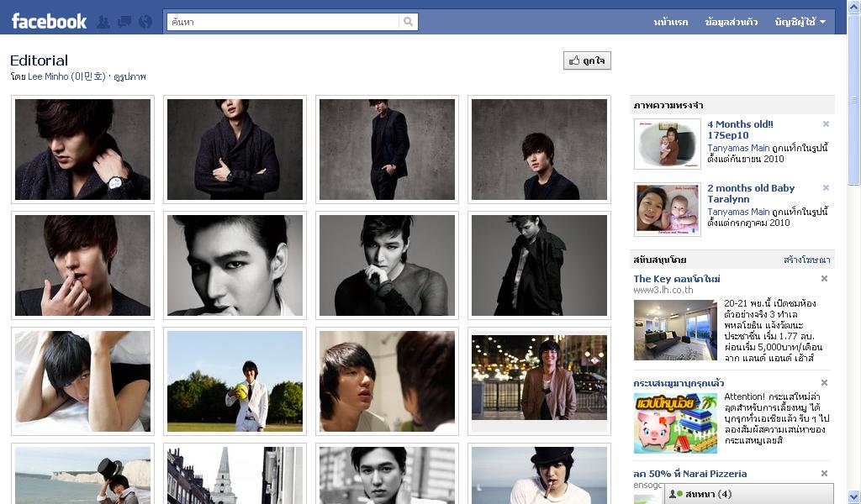Expand the บัญชีผู้ใช้ account dropdown
Viewport: 861px width, 504px height.
tap(800, 22)
